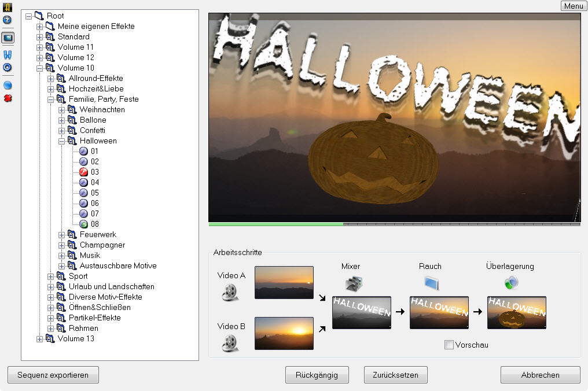
Task: Click the green preview progress bar
Action: [x=276, y=224]
